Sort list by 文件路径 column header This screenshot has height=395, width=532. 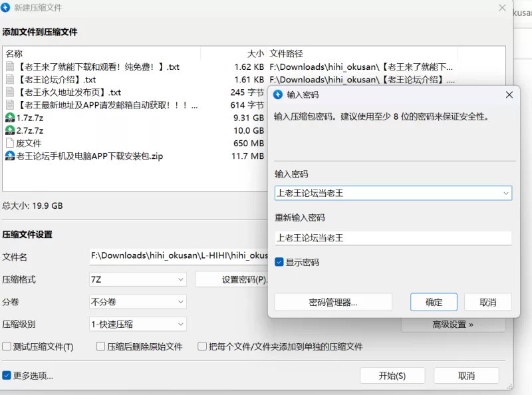click(362, 54)
